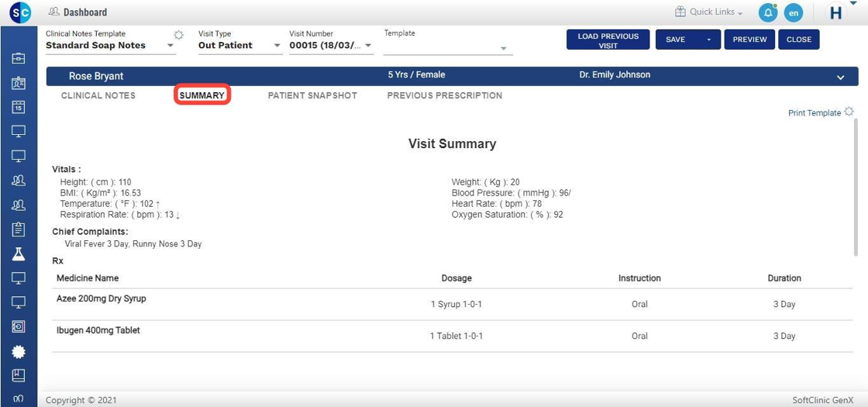Open the empty Template dropdown
The width and height of the screenshot is (868, 407).
click(448, 47)
